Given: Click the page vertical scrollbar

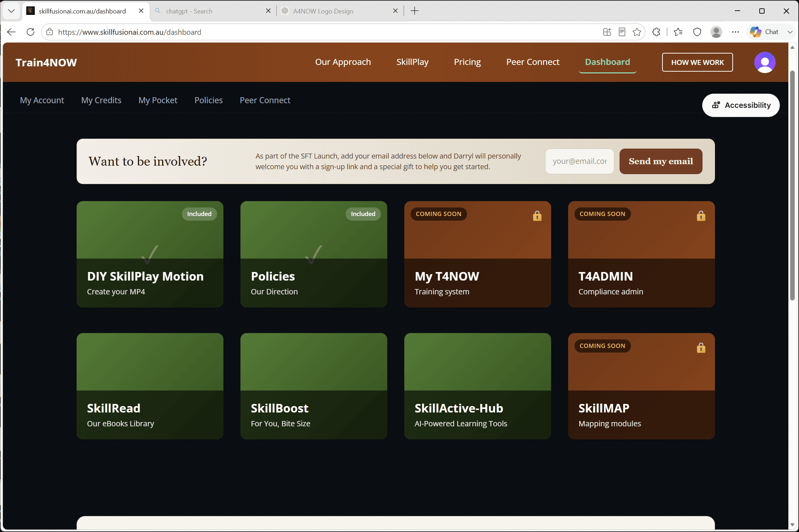Looking at the screenshot, I should pos(792,184).
